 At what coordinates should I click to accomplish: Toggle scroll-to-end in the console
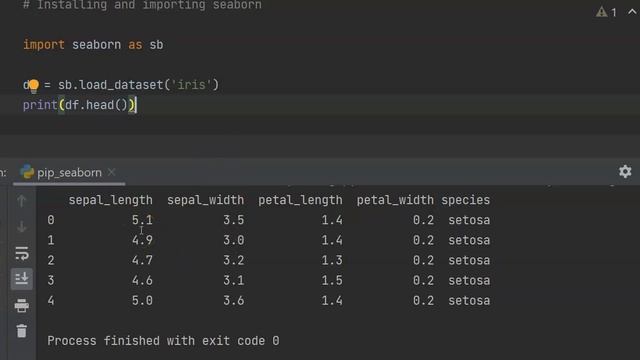click(22, 279)
